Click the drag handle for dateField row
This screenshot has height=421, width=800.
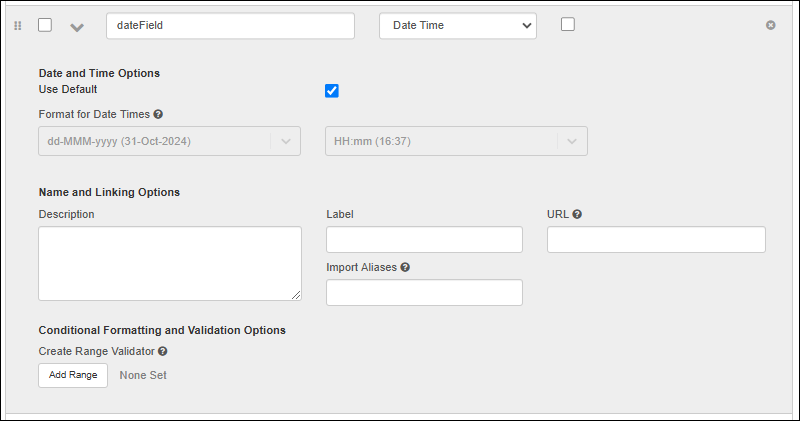(x=17, y=26)
